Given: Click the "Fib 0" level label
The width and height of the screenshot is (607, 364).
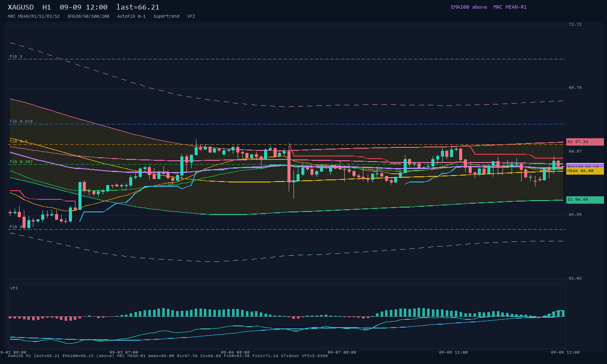Looking at the screenshot, I should pos(16,227).
